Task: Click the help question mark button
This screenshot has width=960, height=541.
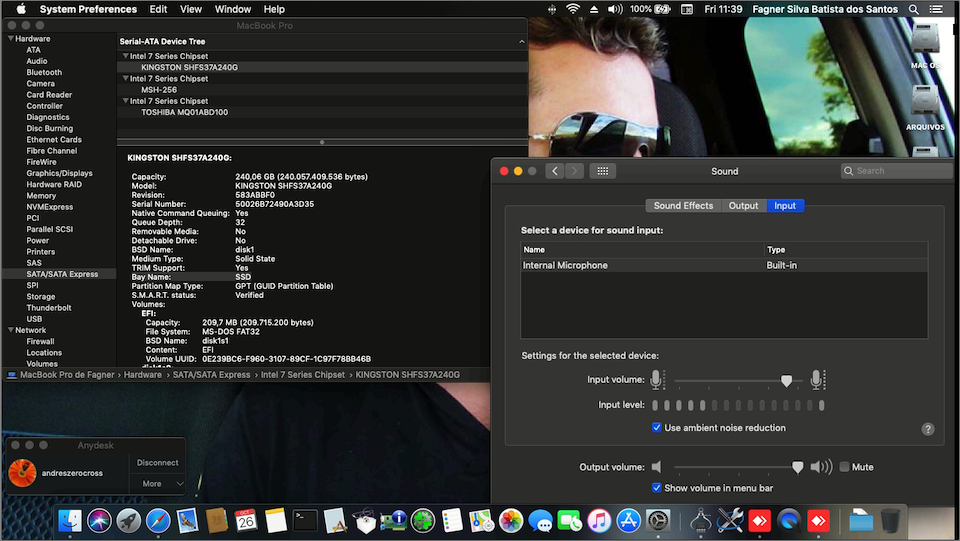Action: (x=927, y=429)
